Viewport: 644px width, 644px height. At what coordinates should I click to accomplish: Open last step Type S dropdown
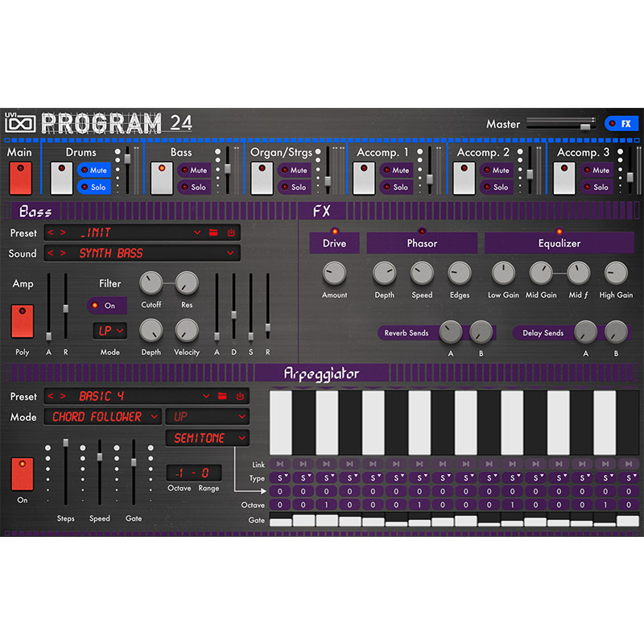[x=629, y=477]
